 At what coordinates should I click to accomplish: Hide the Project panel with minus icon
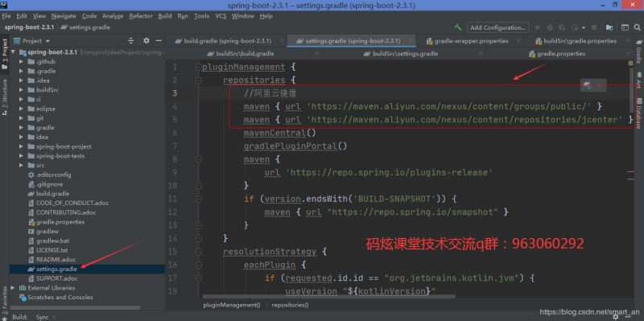pos(159,41)
